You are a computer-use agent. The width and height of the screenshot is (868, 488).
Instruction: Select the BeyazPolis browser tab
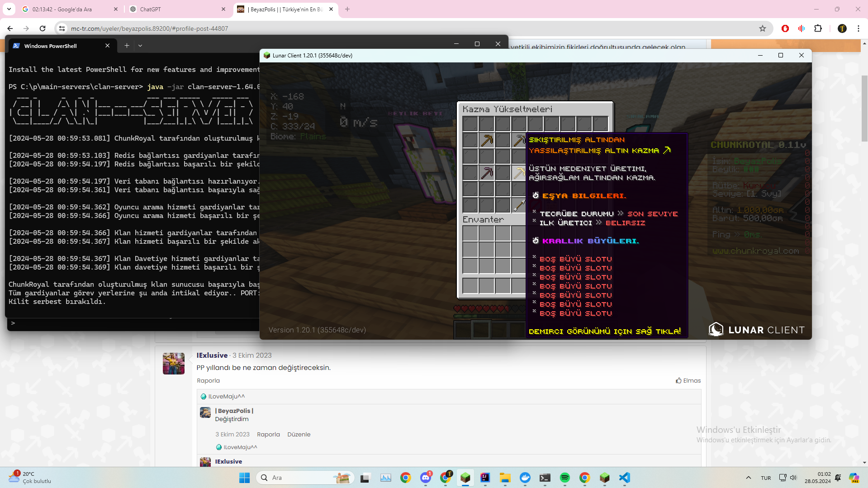click(285, 9)
